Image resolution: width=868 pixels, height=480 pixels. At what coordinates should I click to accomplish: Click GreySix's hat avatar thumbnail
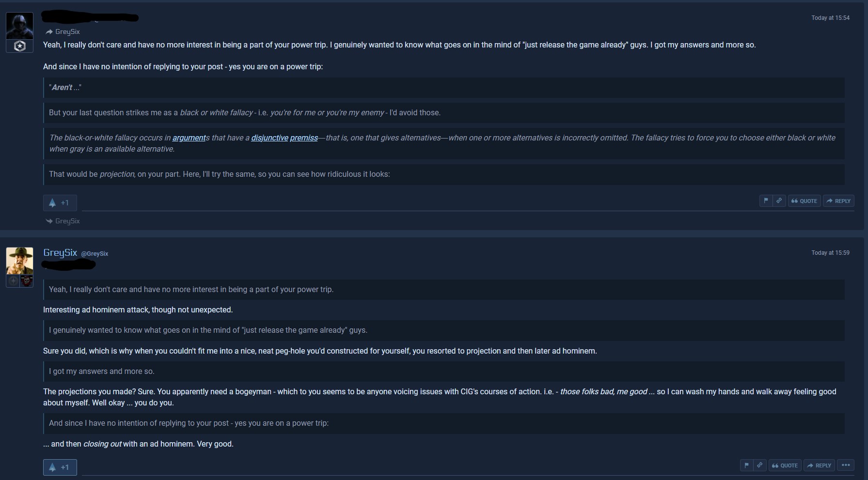19,261
